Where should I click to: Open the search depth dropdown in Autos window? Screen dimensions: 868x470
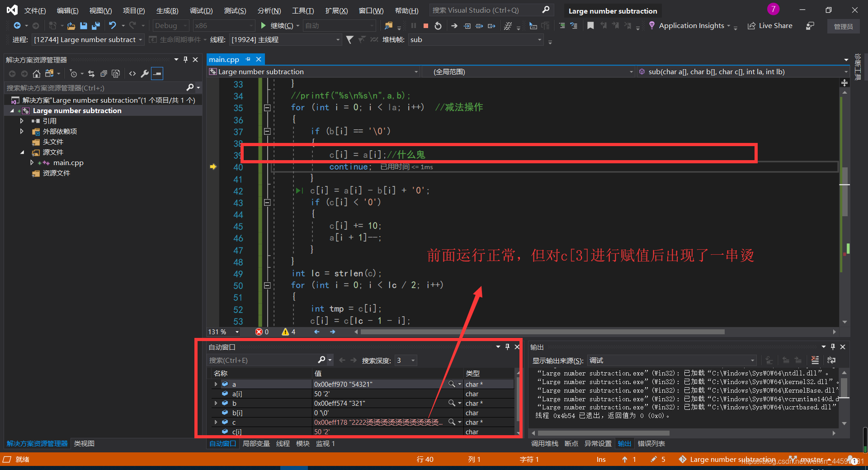coord(406,360)
